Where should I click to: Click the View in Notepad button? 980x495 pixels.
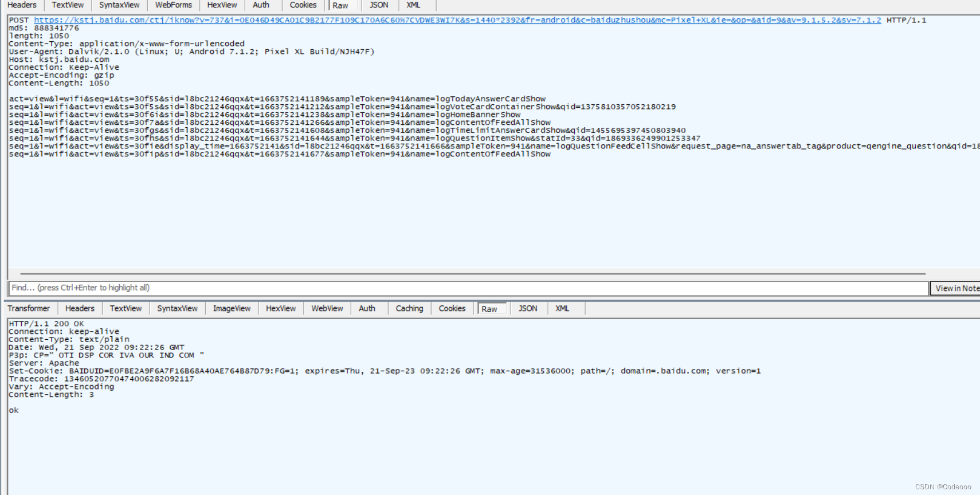955,288
